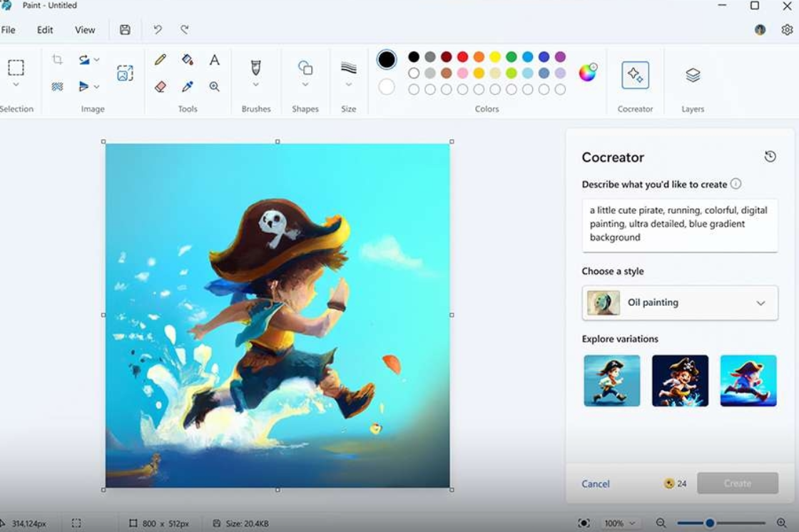Viewport: 799px width, 532px height.
Task: Open the Cocreator panel button
Action: [635, 75]
